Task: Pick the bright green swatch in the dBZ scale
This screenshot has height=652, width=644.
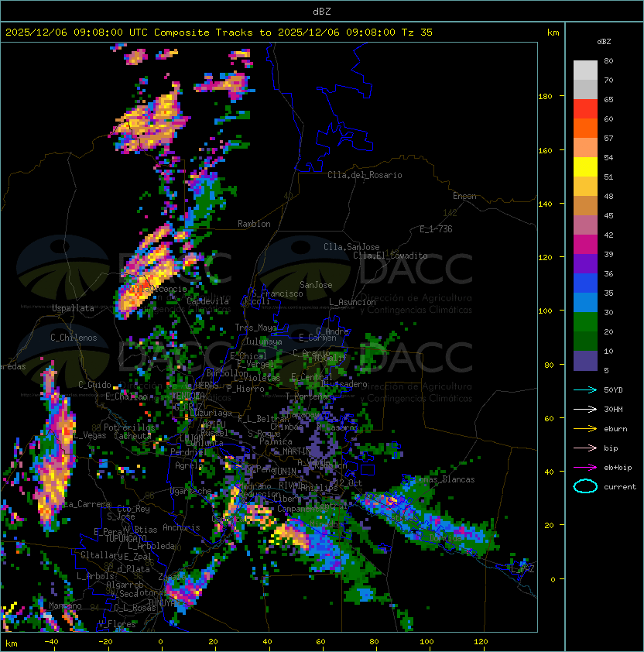Action: tap(585, 321)
